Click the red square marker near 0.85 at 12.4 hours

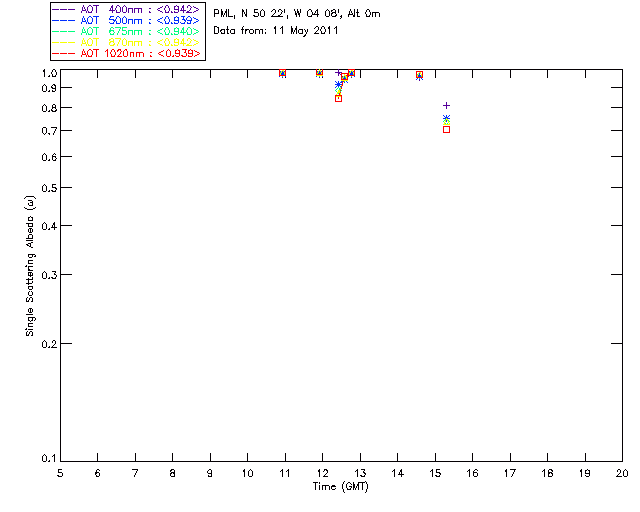[338, 98]
